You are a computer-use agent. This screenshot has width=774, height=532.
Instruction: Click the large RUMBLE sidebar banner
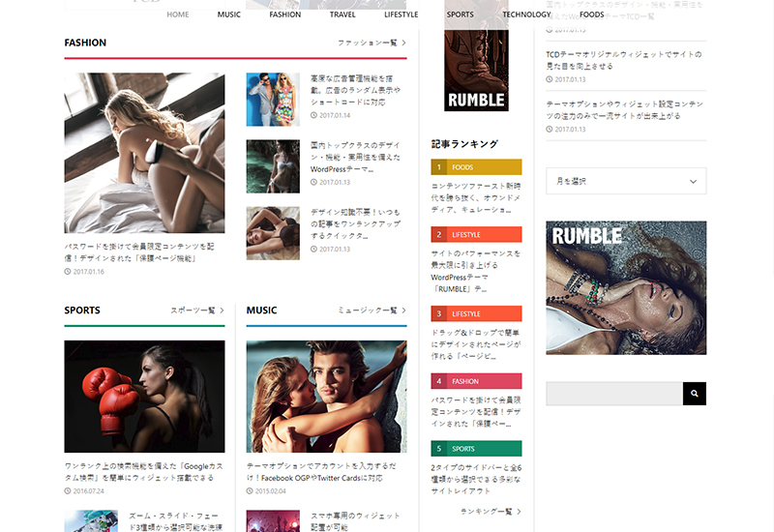click(626, 287)
